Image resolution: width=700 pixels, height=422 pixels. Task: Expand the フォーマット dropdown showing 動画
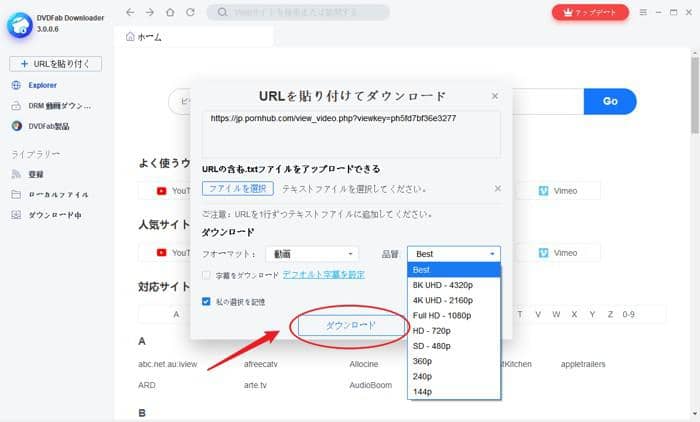tap(311, 254)
